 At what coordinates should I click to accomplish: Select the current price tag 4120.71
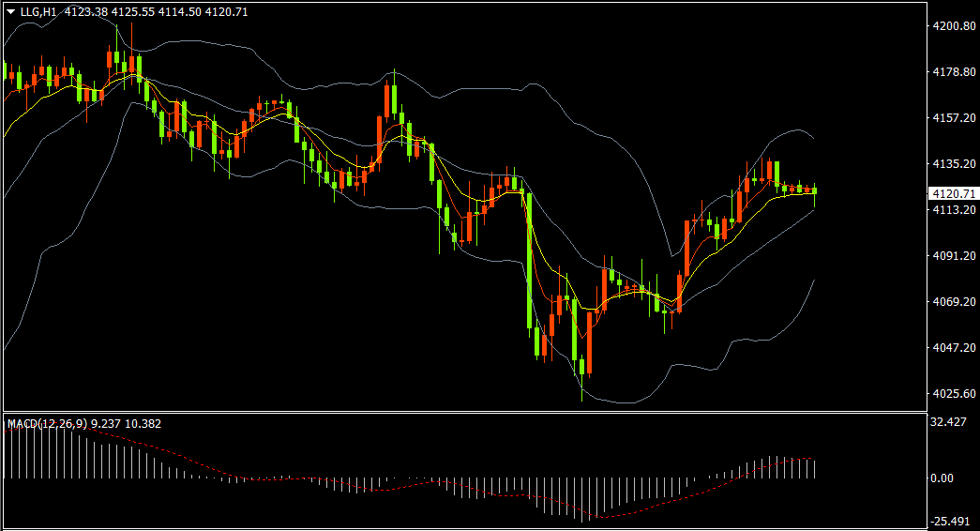(x=954, y=194)
